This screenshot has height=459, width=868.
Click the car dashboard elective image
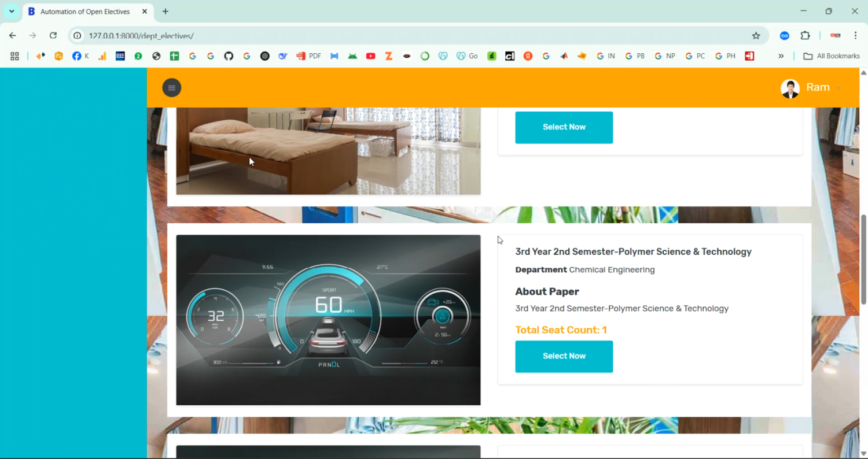(x=328, y=320)
